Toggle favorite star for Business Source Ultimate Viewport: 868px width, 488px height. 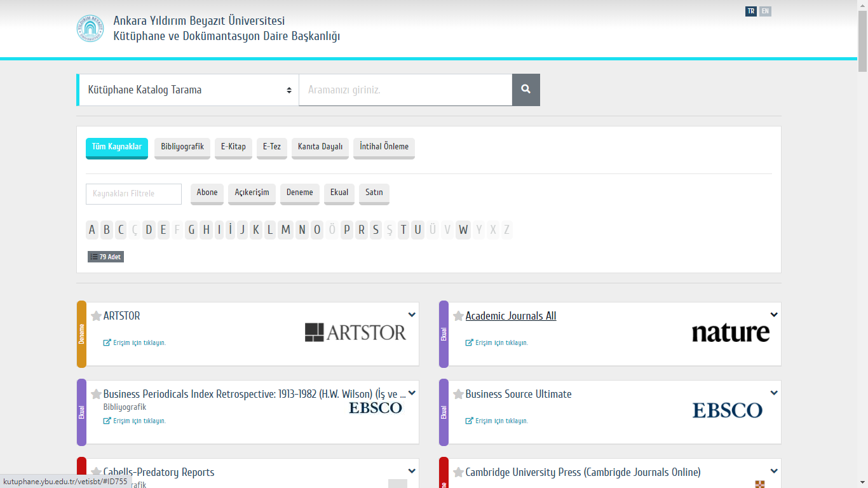[458, 395]
